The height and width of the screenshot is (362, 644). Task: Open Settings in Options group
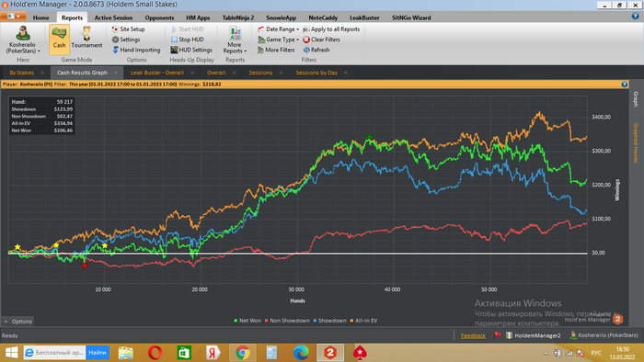pos(126,40)
